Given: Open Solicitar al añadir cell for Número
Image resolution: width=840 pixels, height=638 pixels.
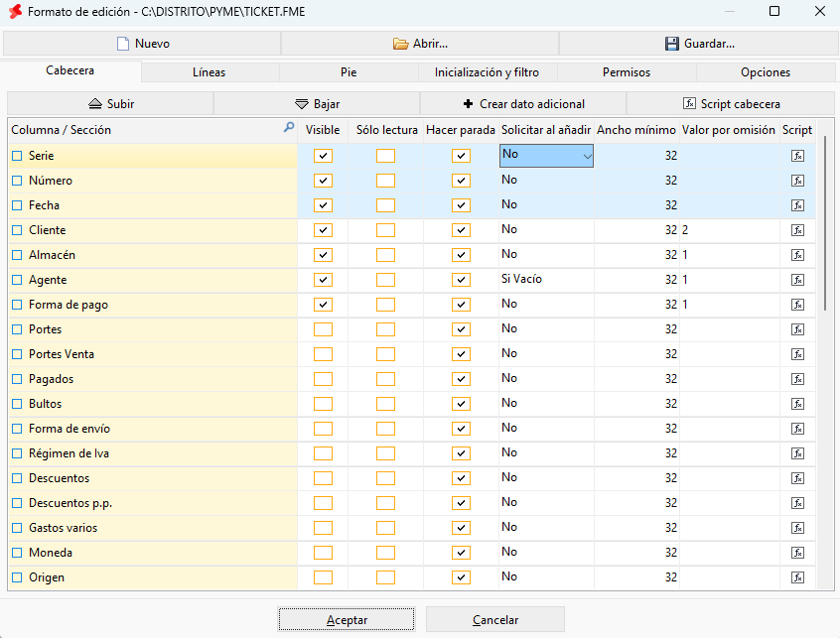Looking at the screenshot, I should point(546,181).
